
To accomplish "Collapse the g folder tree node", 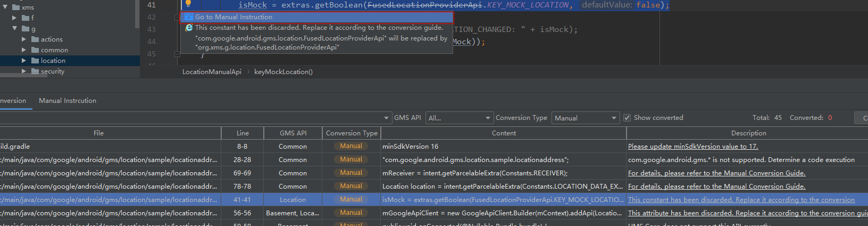I will point(14,29).
